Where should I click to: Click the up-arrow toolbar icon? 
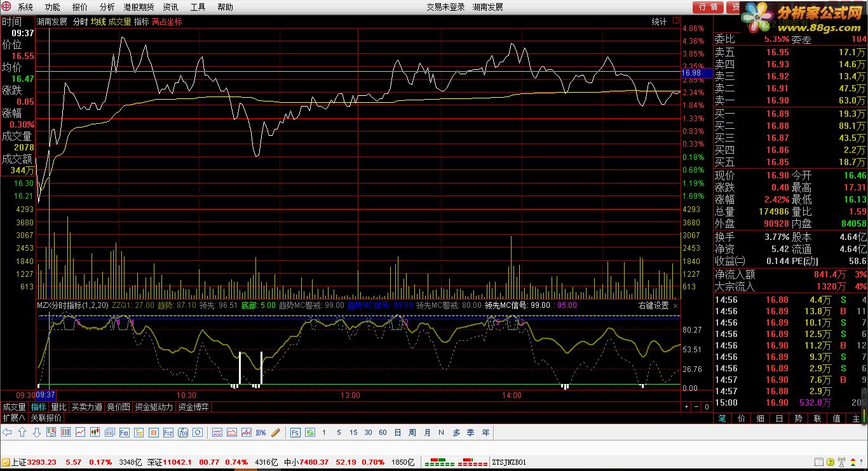tap(22, 432)
